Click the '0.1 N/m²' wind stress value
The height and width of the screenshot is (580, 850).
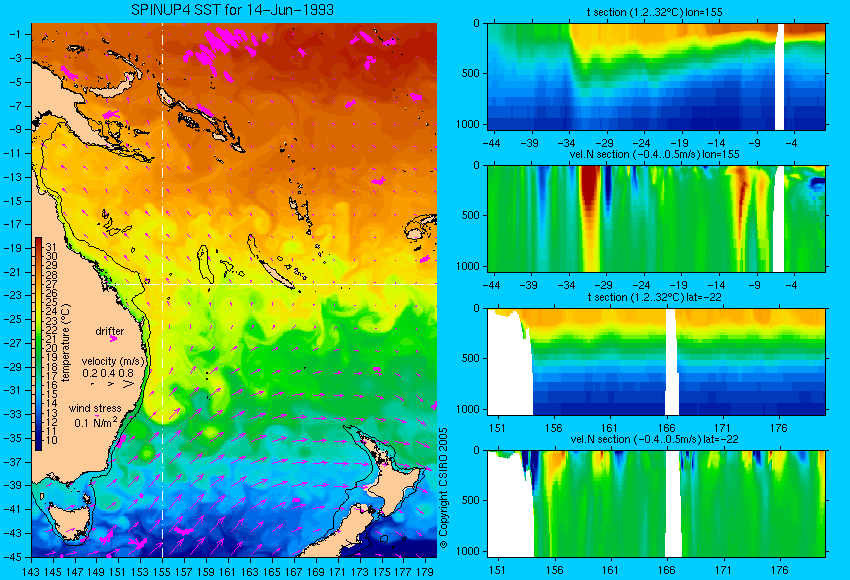point(95,422)
